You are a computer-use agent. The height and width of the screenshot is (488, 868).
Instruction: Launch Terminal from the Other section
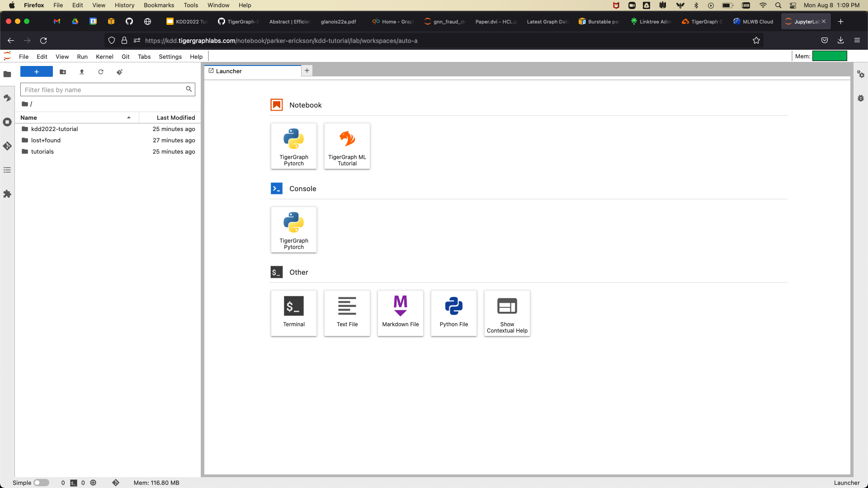(294, 313)
